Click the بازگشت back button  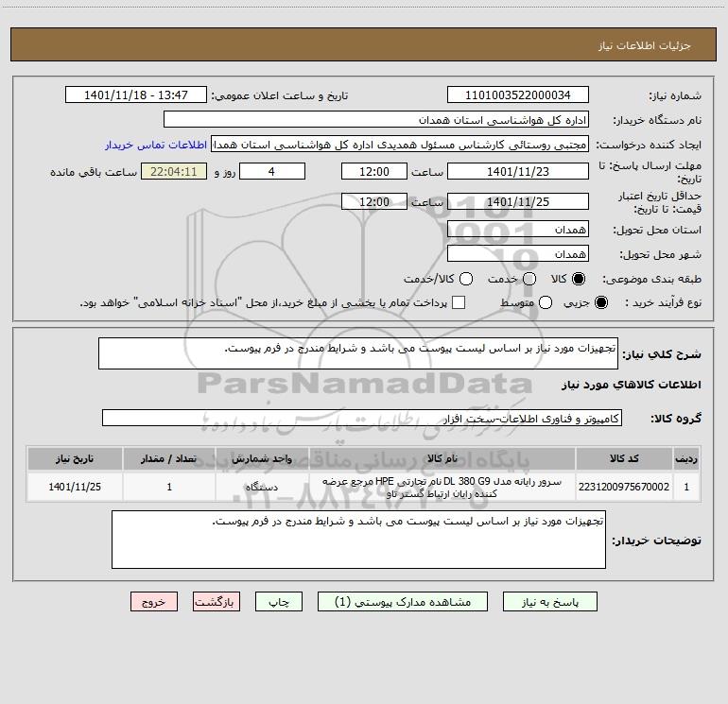[x=217, y=602]
